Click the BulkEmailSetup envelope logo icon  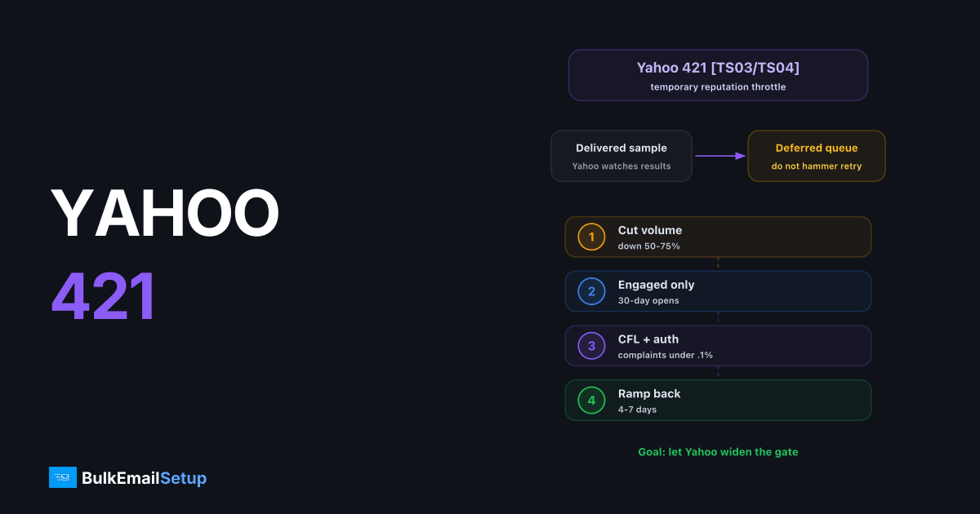click(63, 477)
